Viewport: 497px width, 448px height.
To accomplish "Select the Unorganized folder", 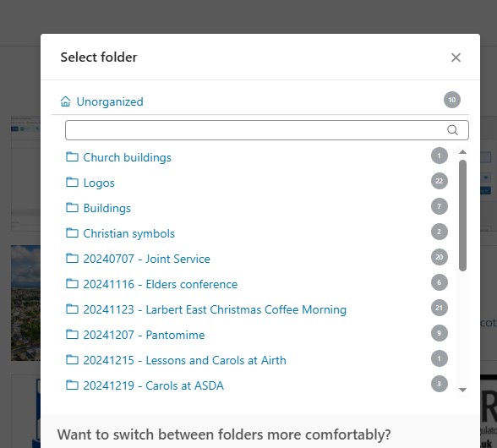I will pyautogui.click(x=110, y=101).
